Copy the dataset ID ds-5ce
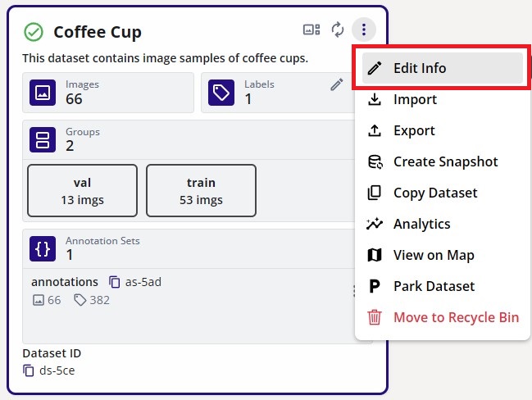Screen dimensions: 532x400 pyautogui.click(x=29, y=370)
